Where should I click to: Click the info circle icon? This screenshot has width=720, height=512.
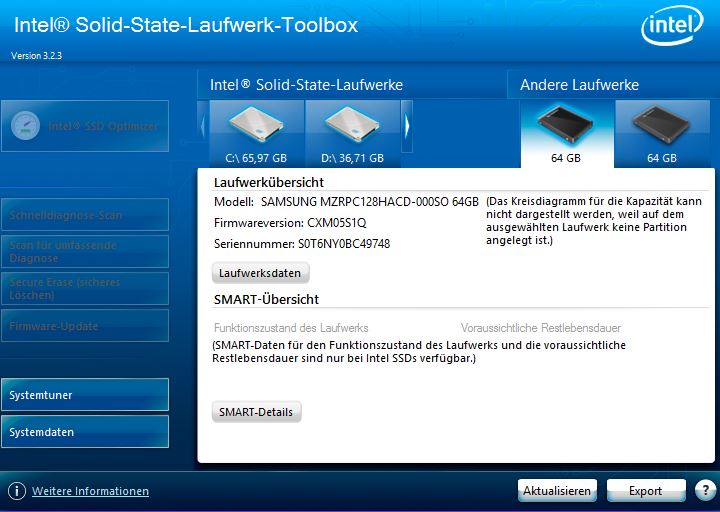17,491
